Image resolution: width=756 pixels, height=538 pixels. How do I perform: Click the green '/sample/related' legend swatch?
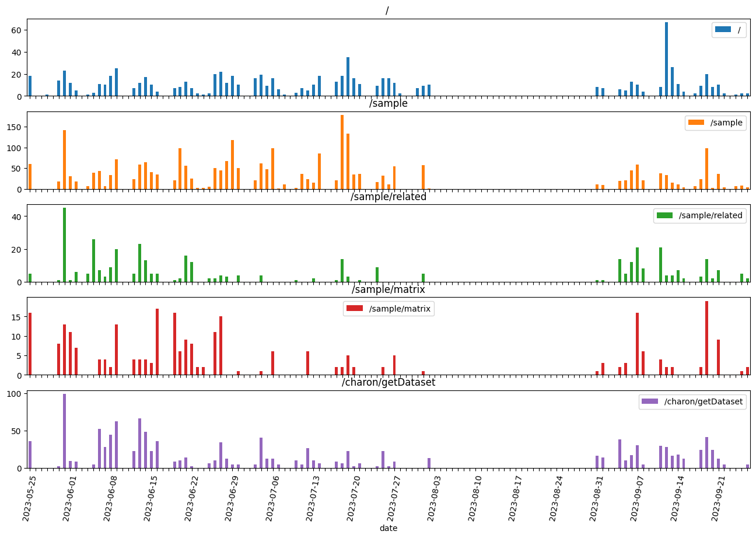pos(664,215)
